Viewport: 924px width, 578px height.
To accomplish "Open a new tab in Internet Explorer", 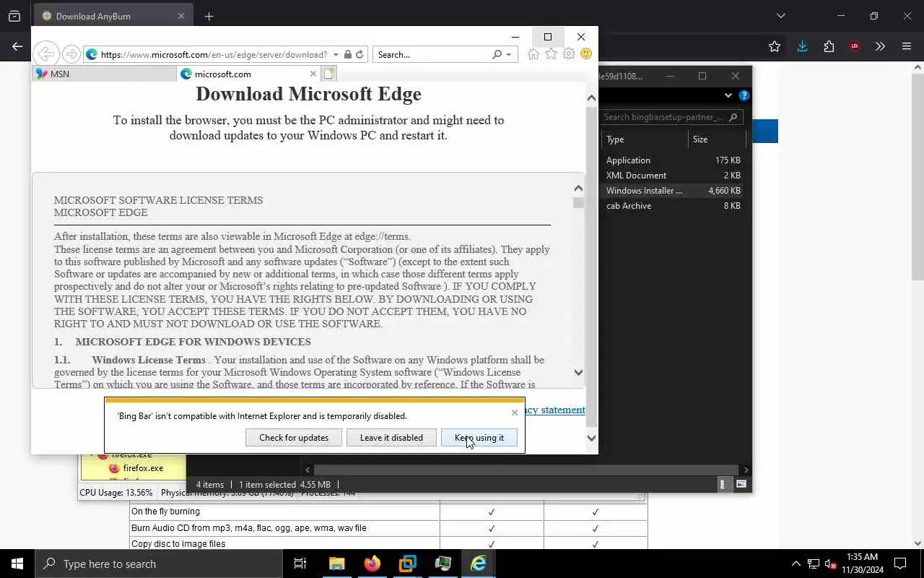I will coord(329,74).
